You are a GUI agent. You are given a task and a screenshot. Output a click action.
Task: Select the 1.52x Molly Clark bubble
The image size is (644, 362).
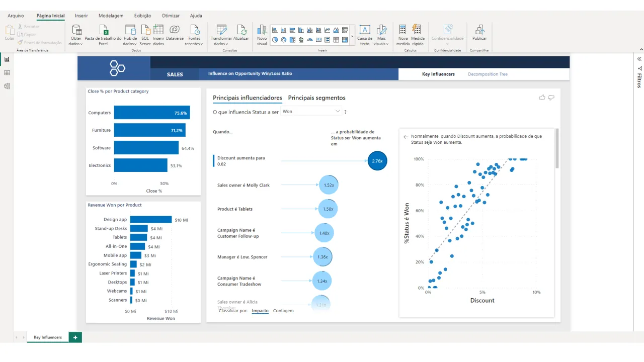pyautogui.click(x=329, y=185)
